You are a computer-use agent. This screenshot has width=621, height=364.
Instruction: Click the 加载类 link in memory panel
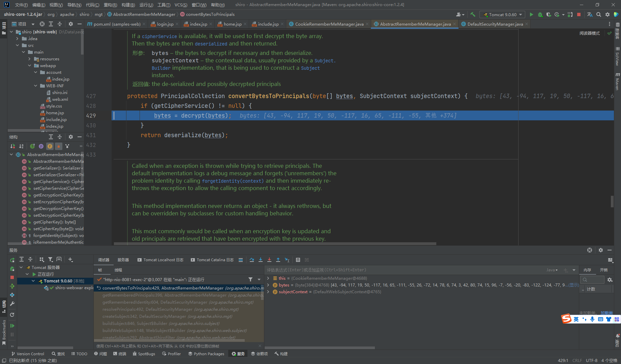click(x=607, y=313)
